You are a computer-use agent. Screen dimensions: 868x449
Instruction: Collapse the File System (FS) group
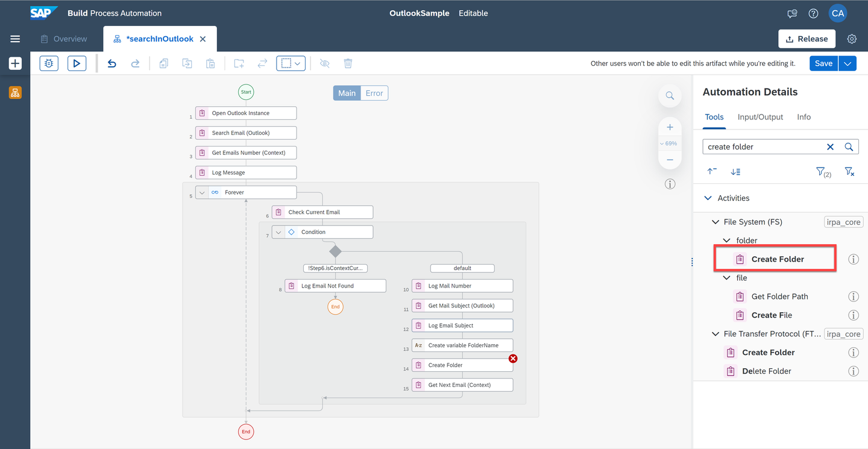[x=715, y=222]
